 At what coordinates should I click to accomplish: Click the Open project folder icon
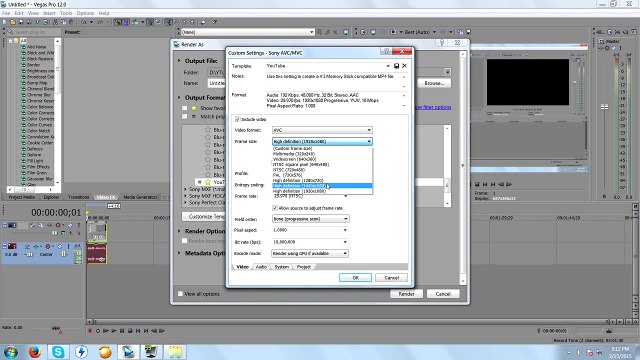pos(13,22)
